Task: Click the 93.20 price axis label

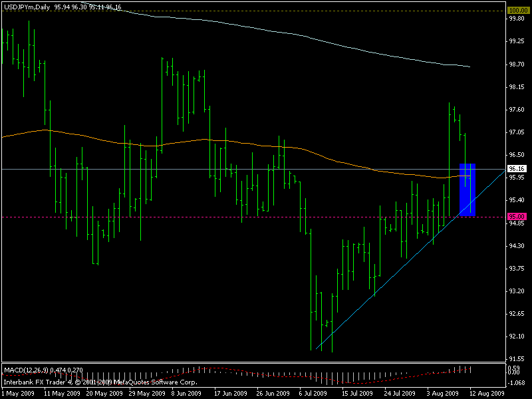Action: [x=516, y=291]
